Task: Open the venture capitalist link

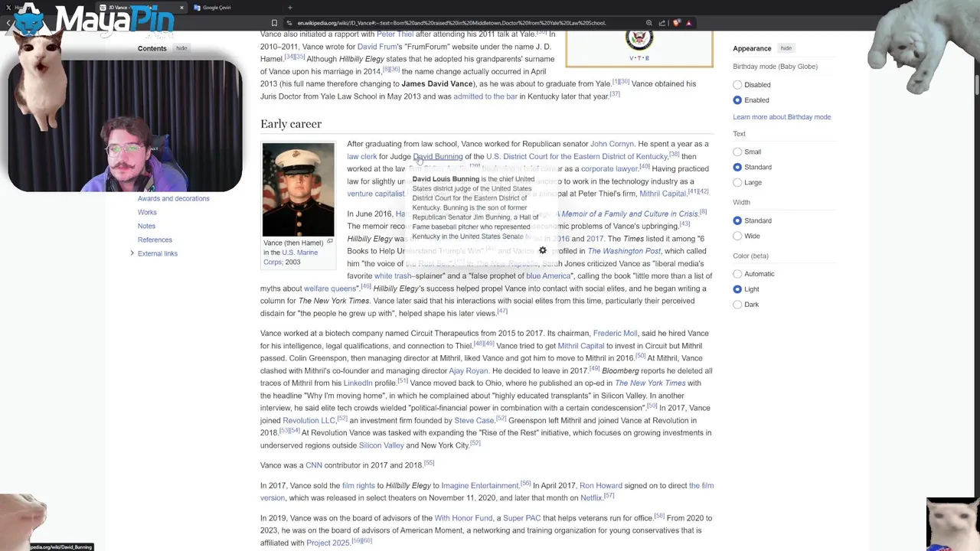Action: [376, 194]
